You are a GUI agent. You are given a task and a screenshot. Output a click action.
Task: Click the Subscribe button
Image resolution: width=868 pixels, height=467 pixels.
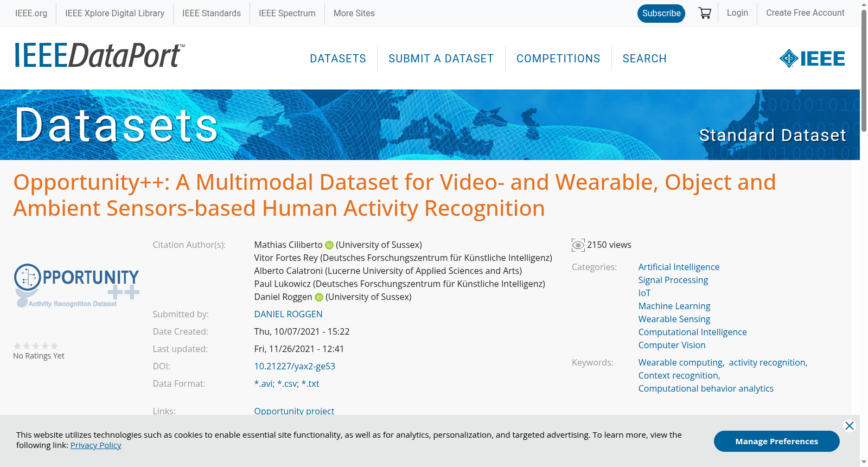(x=661, y=13)
